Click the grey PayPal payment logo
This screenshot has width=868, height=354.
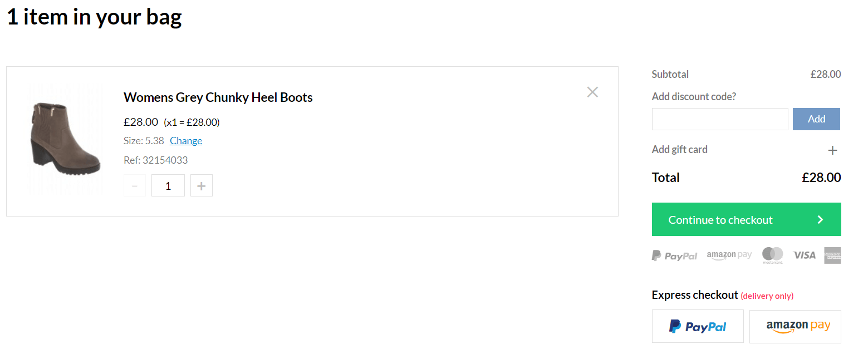pos(674,255)
